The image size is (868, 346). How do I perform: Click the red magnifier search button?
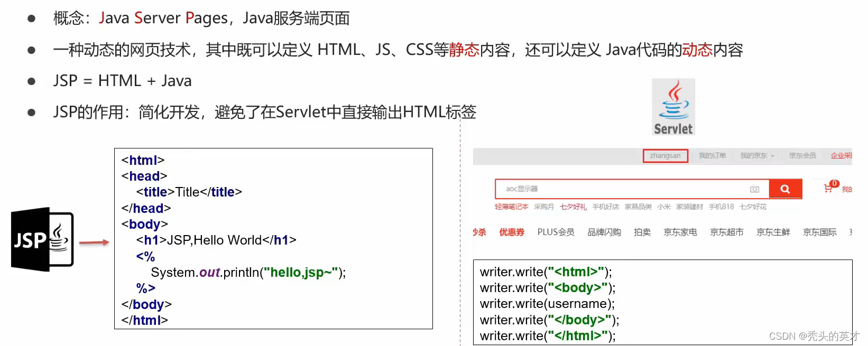785,189
